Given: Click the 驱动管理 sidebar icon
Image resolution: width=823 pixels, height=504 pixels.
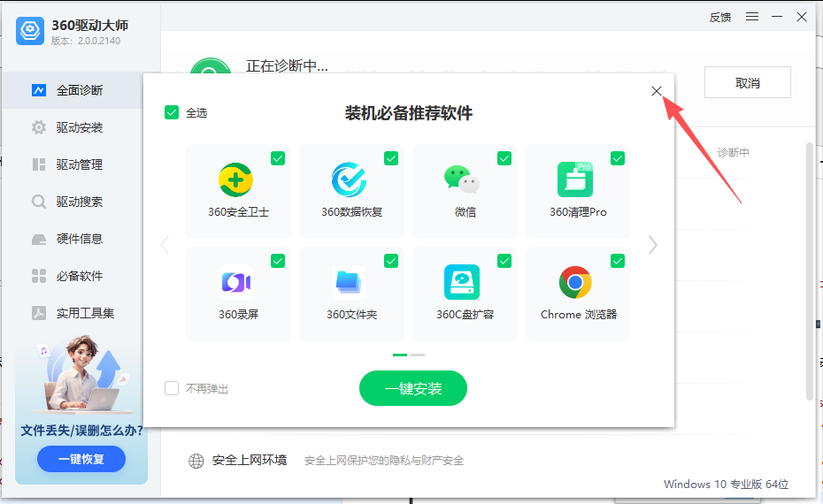Looking at the screenshot, I should (x=39, y=164).
